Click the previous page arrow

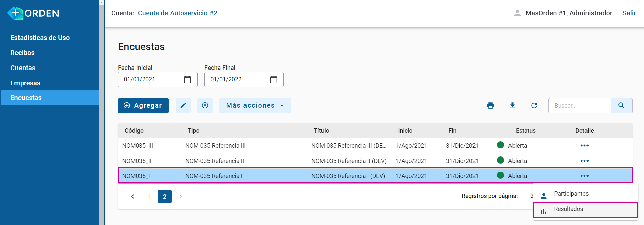click(x=132, y=196)
